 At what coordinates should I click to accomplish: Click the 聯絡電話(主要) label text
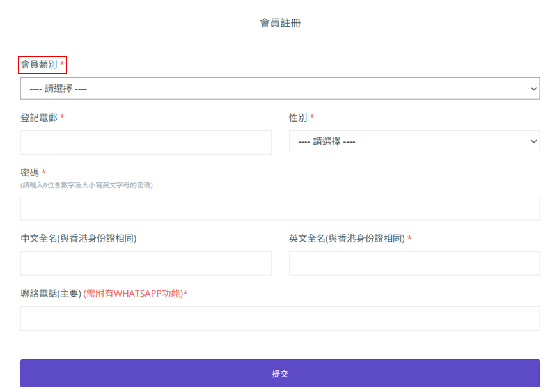(51, 294)
